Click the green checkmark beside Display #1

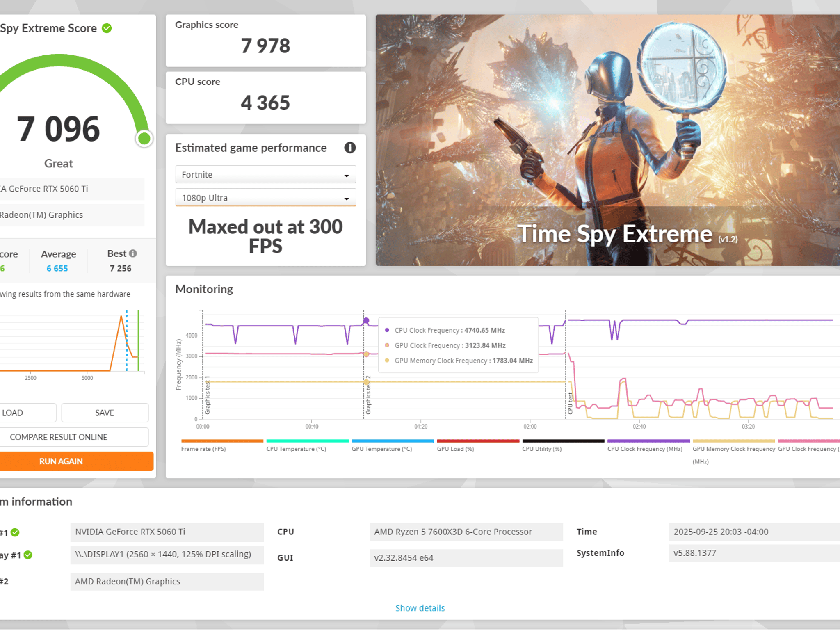click(28, 555)
